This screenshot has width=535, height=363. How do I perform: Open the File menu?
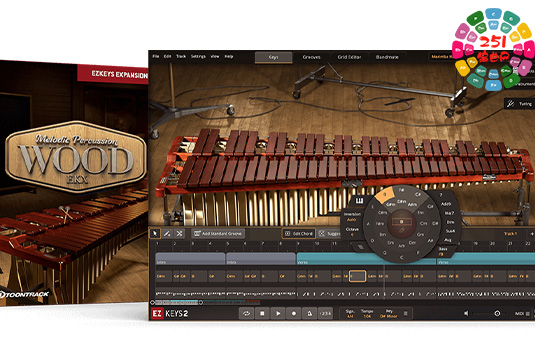tap(156, 56)
